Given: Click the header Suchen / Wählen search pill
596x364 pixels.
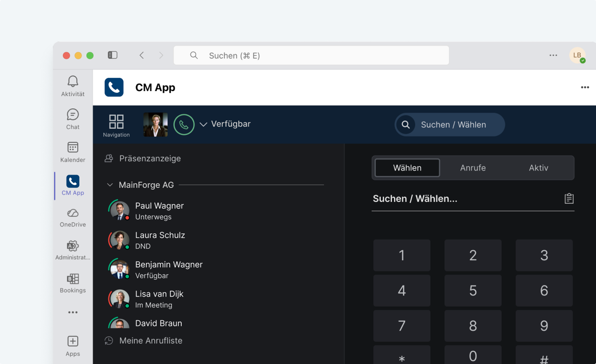Looking at the screenshot, I should pos(450,125).
